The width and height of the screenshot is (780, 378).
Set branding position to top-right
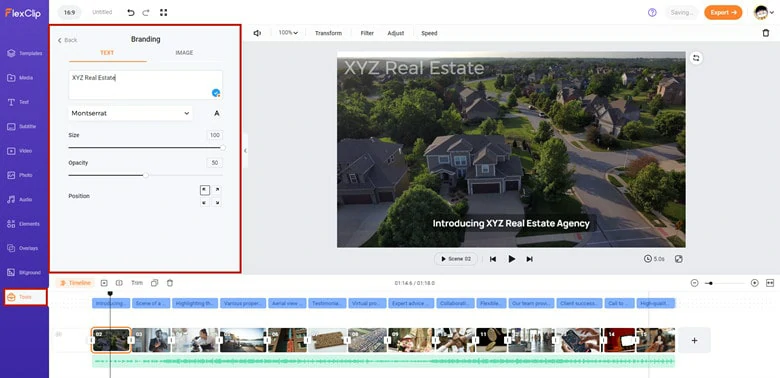coord(217,190)
